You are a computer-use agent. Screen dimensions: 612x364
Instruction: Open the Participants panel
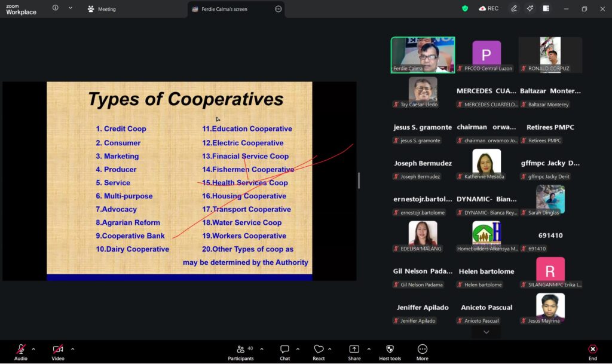click(x=240, y=350)
